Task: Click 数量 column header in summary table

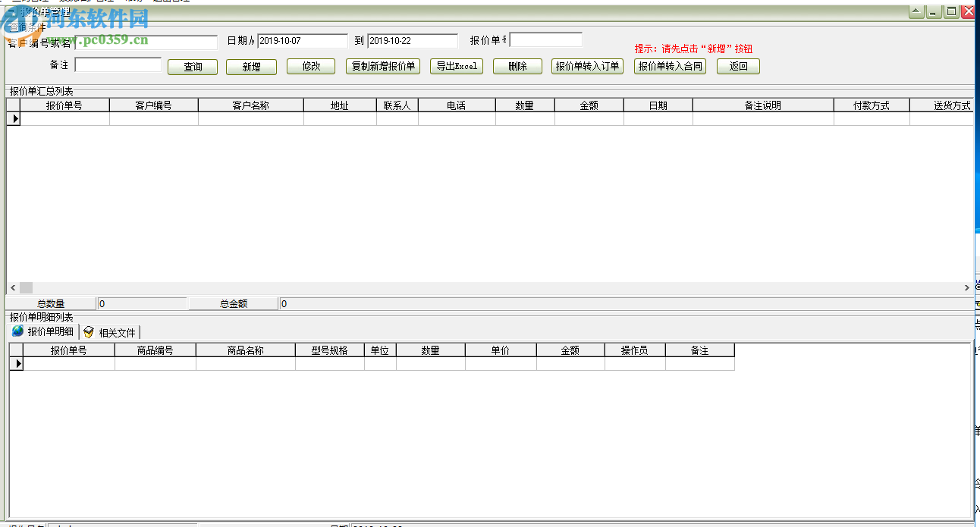Action: [x=525, y=105]
